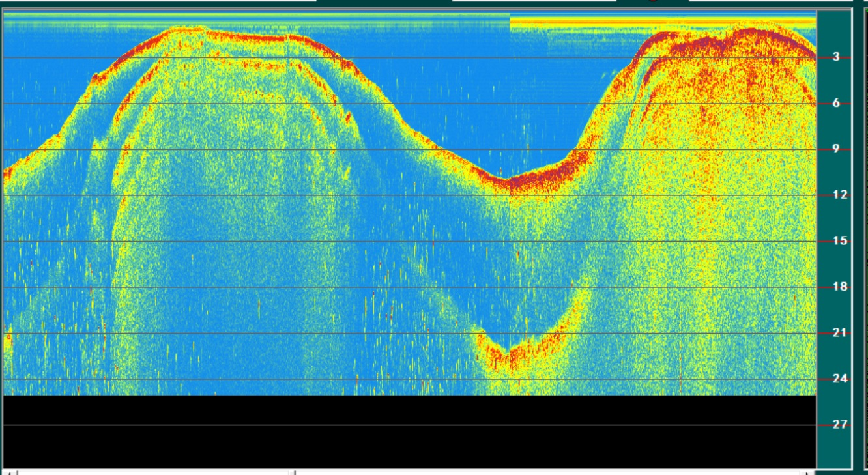Click the depth scale label 6
The width and height of the screenshot is (868, 475).
pos(836,103)
